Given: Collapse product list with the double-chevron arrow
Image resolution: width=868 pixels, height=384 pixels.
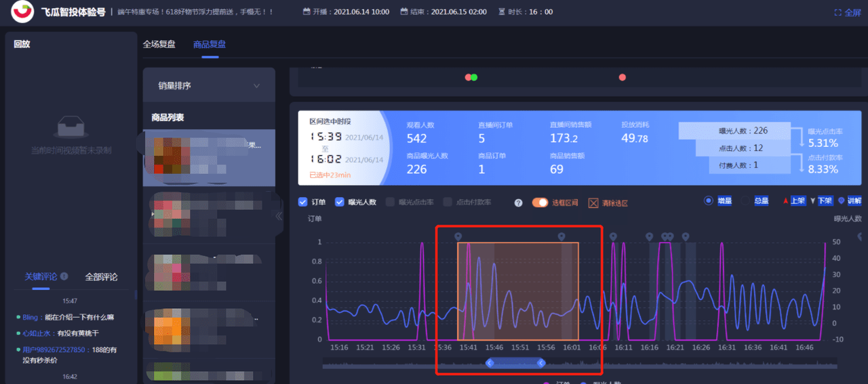Looking at the screenshot, I should 278,216.
